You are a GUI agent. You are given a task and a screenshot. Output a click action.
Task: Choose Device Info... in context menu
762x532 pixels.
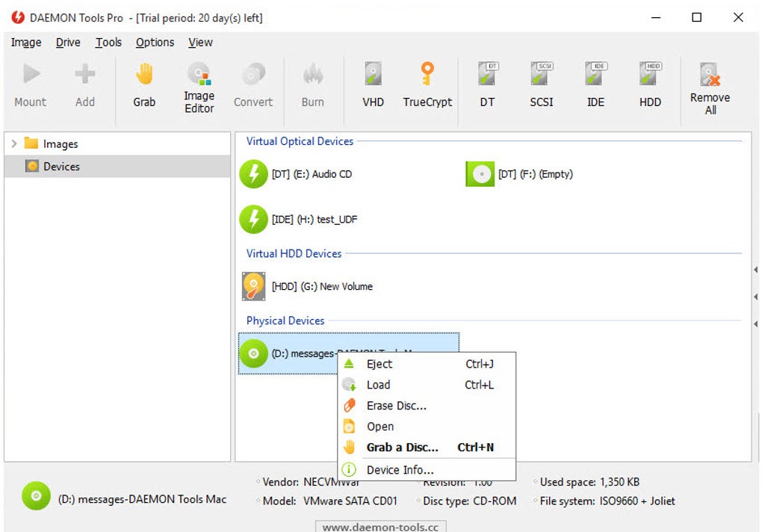(x=426, y=470)
